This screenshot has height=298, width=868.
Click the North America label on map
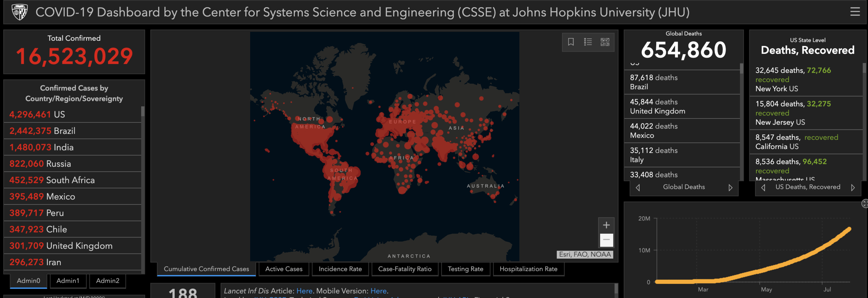coord(310,123)
